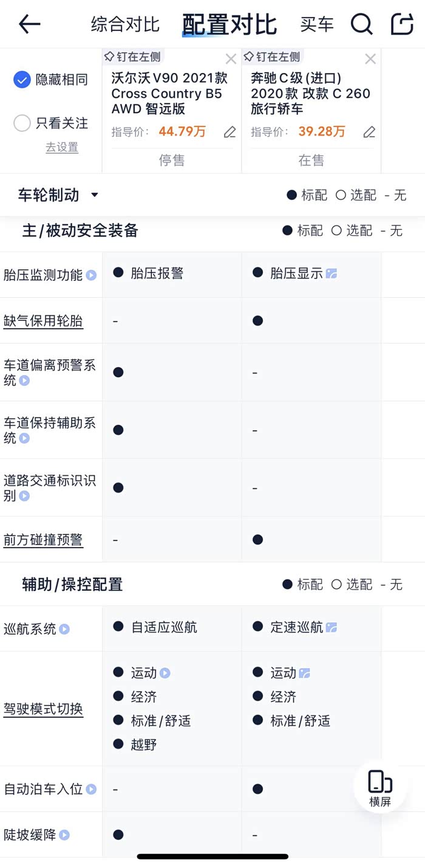The image size is (425, 868).
Task: Pin Volvo V90 column with 钉在左侧
Action: [x=132, y=57]
